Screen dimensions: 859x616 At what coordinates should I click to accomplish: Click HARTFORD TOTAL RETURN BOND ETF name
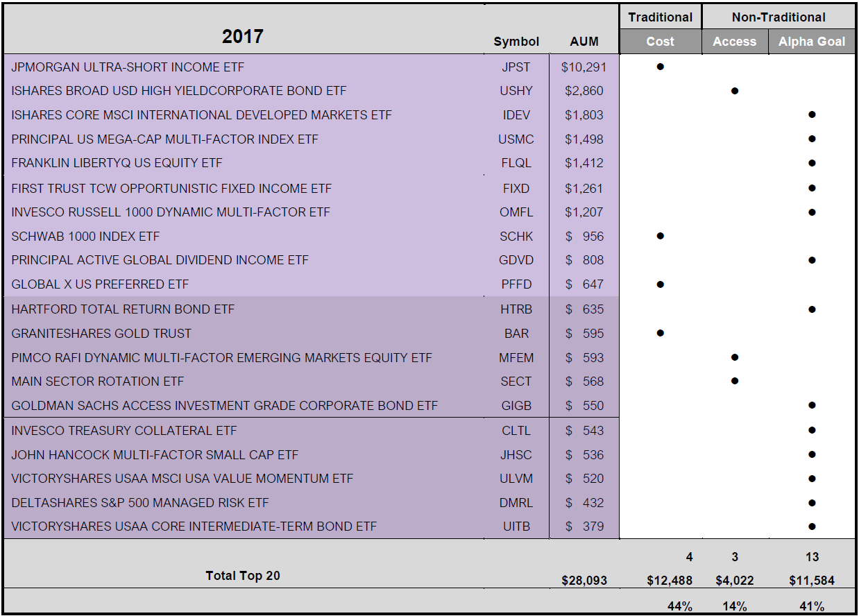point(123,309)
